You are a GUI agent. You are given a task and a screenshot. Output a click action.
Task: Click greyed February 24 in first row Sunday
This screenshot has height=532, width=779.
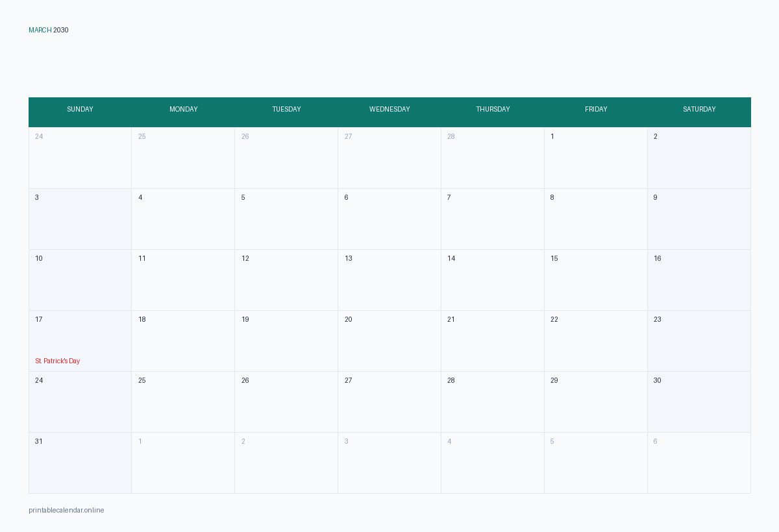tap(80, 158)
